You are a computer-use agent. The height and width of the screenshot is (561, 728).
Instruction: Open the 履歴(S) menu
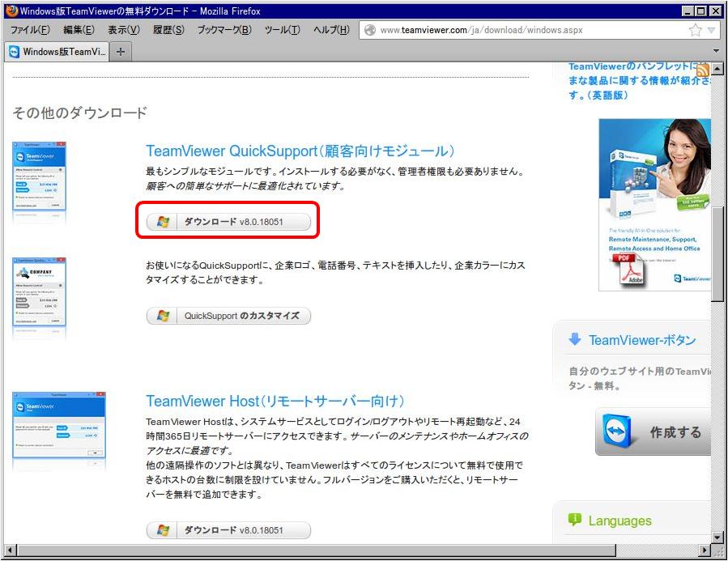pyautogui.click(x=168, y=30)
